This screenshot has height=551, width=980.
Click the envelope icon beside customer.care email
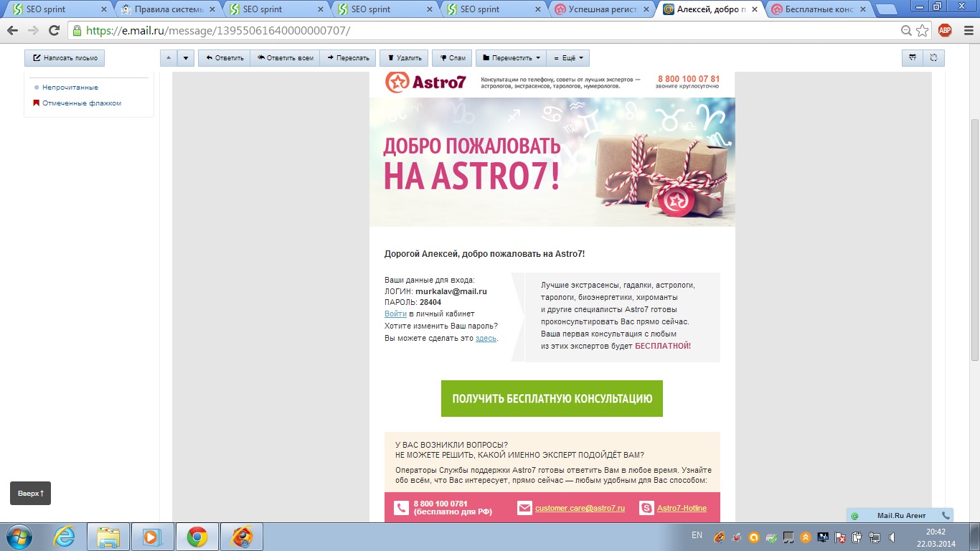click(524, 508)
